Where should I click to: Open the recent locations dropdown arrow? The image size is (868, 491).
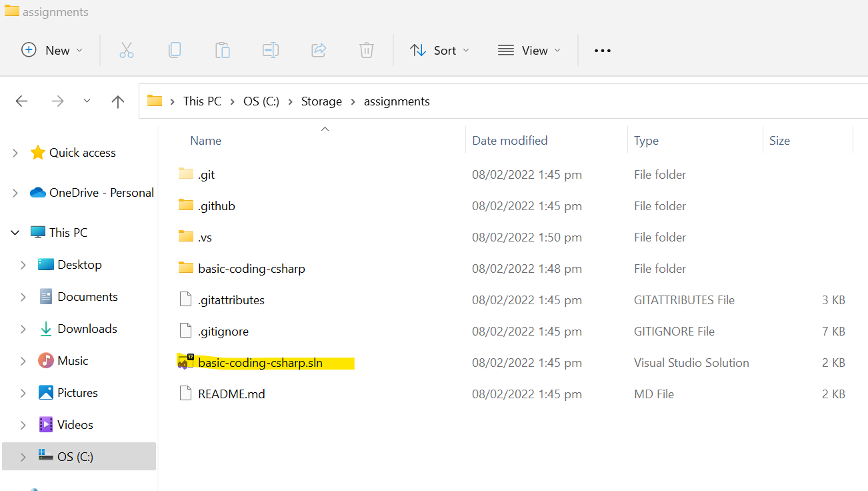(87, 101)
